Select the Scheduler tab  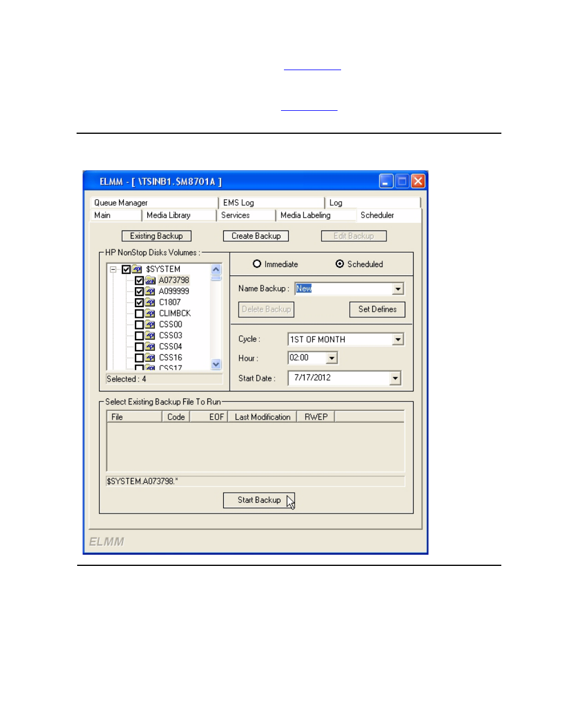pos(389,215)
